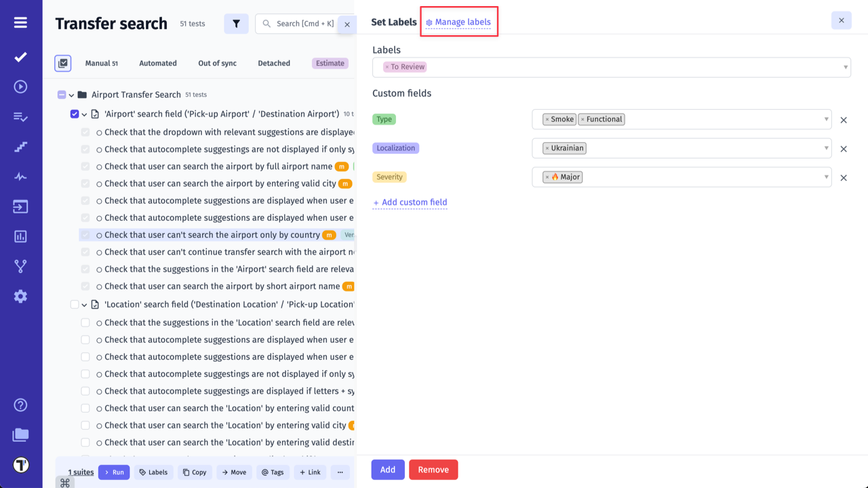Switch to the Out of sync tab

(x=217, y=63)
